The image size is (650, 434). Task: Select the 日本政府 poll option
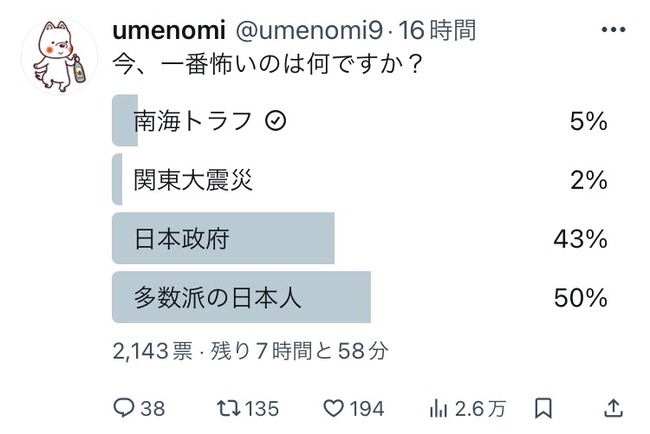coord(360,238)
